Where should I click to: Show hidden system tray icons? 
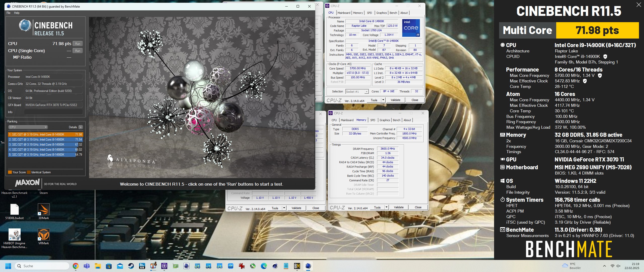pyautogui.click(x=604, y=266)
